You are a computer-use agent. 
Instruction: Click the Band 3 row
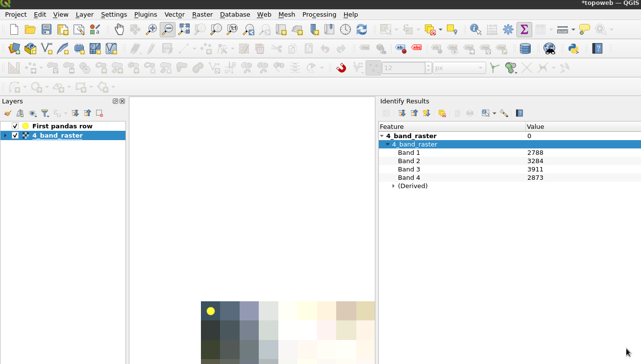[x=510, y=169]
